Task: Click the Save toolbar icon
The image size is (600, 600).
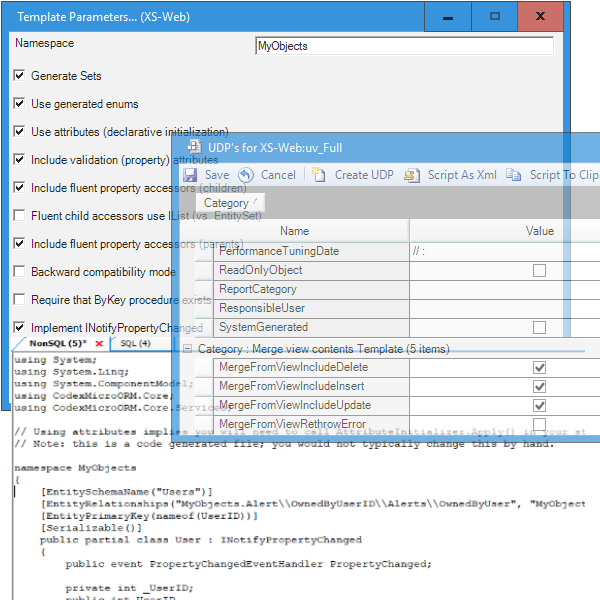Action: tap(190, 175)
